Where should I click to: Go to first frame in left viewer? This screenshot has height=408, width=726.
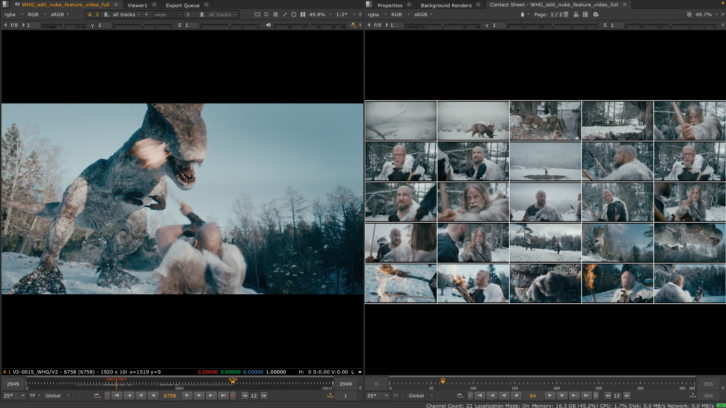pyautogui.click(x=117, y=395)
